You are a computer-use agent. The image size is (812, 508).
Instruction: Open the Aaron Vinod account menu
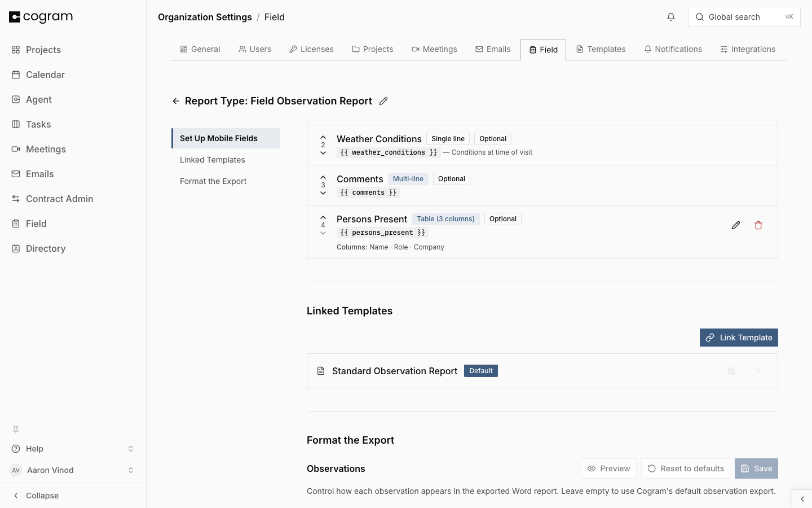tap(73, 470)
